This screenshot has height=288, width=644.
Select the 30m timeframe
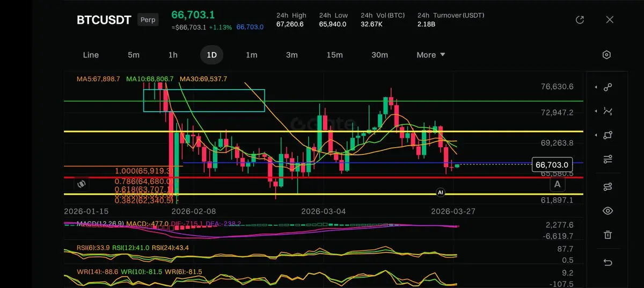(379, 55)
